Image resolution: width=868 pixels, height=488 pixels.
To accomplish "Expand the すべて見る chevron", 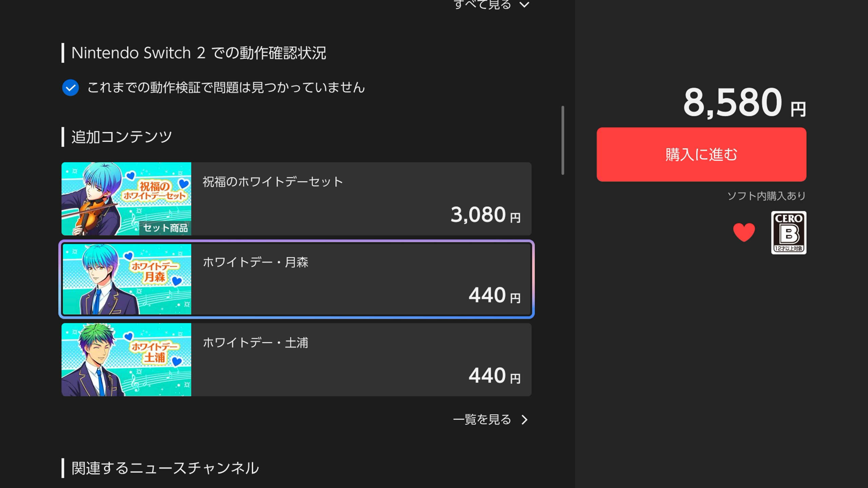I will click(525, 5).
